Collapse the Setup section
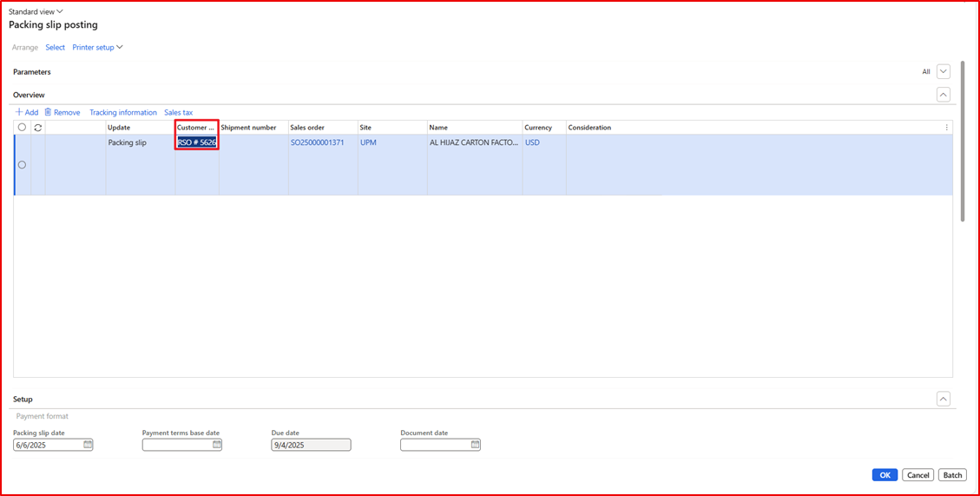This screenshot has height=496, width=980. [943, 399]
